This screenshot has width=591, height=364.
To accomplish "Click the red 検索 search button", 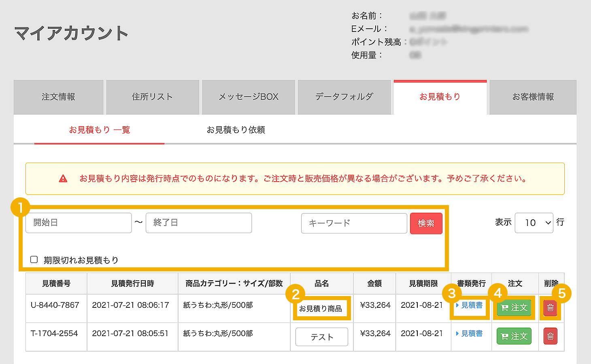I will [x=426, y=223].
